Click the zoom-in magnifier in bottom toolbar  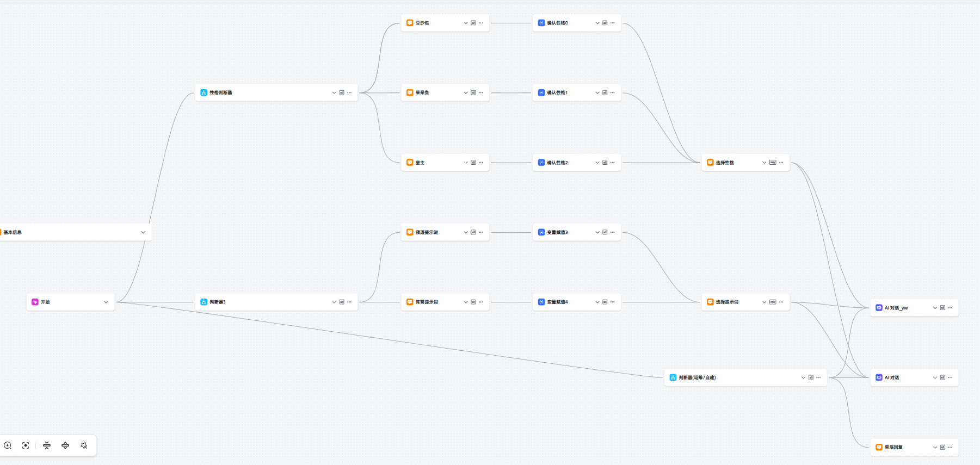(x=8, y=445)
